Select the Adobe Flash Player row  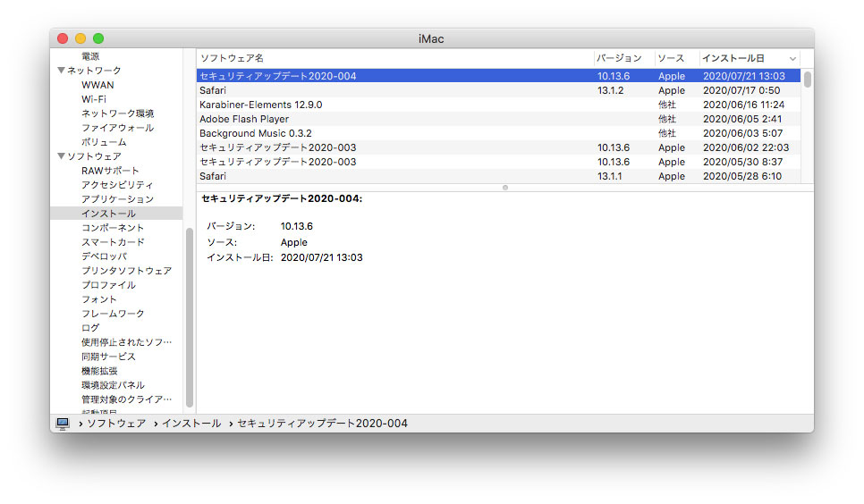[498, 119]
